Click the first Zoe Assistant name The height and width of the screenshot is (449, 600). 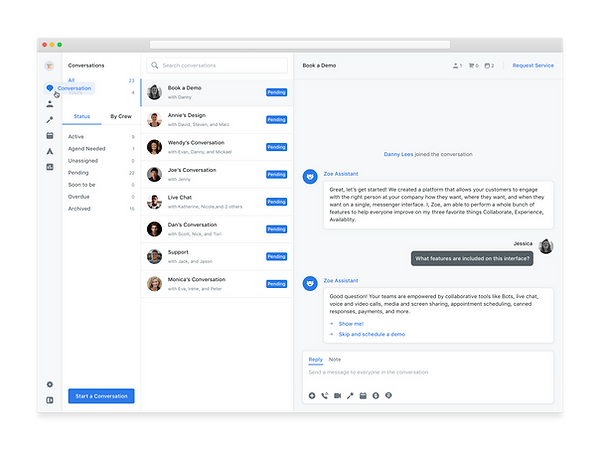tap(341, 174)
